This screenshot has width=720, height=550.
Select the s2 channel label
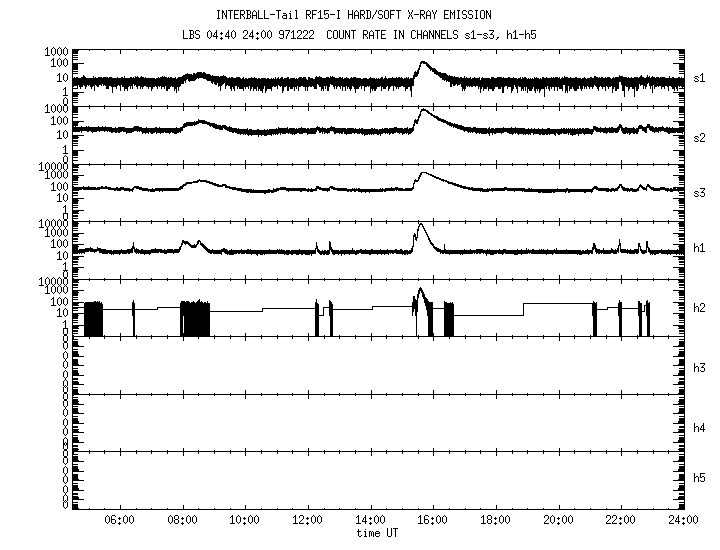tap(699, 137)
